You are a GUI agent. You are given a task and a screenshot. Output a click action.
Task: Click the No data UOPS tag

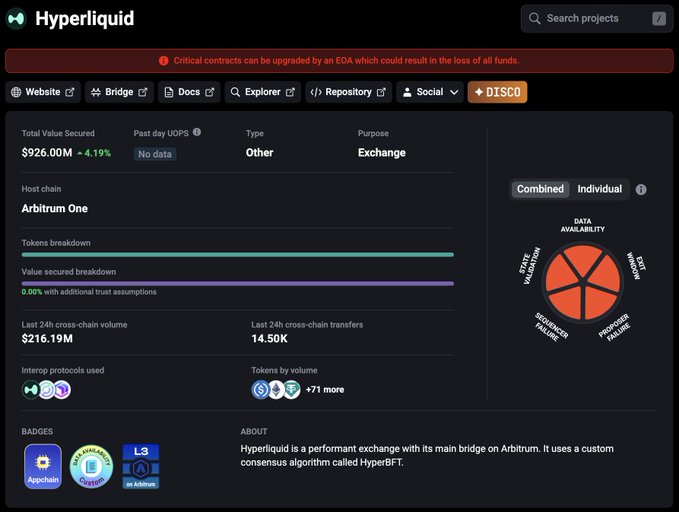[155, 154]
